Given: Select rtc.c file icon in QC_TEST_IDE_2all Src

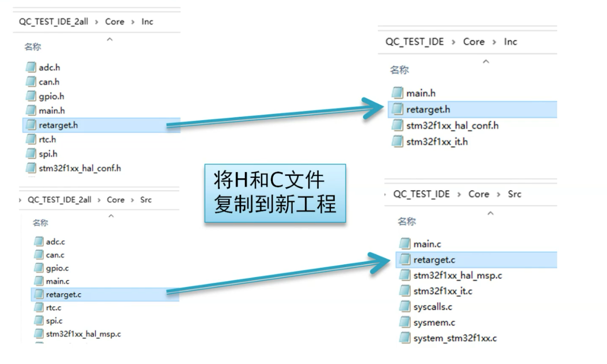Looking at the screenshot, I should pyautogui.click(x=39, y=308).
